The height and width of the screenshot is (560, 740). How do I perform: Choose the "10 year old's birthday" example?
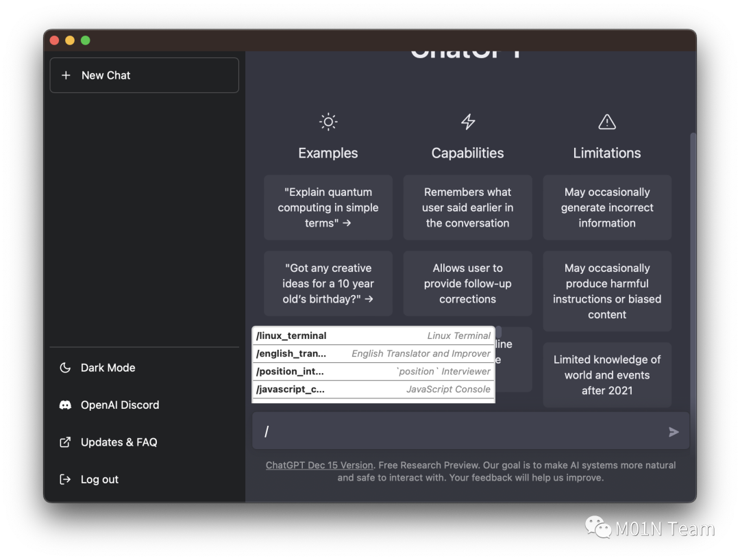328,283
